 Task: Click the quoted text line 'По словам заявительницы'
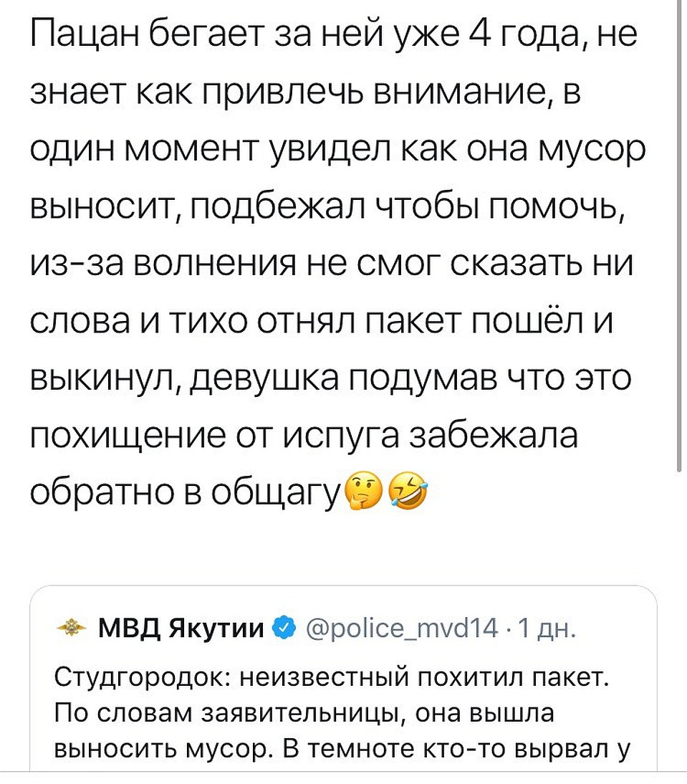(304, 713)
